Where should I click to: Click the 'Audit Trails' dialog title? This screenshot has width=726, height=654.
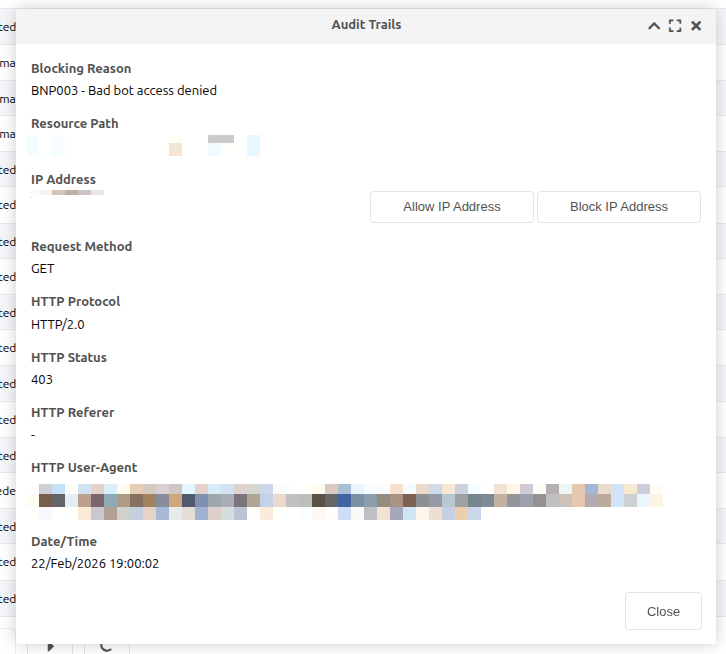coord(366,25)
